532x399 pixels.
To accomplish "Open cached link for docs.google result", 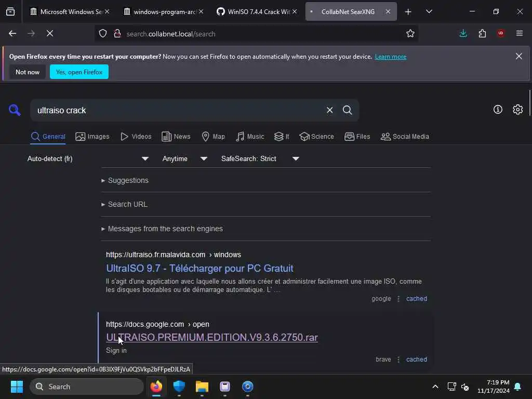I will pos(417,360).
